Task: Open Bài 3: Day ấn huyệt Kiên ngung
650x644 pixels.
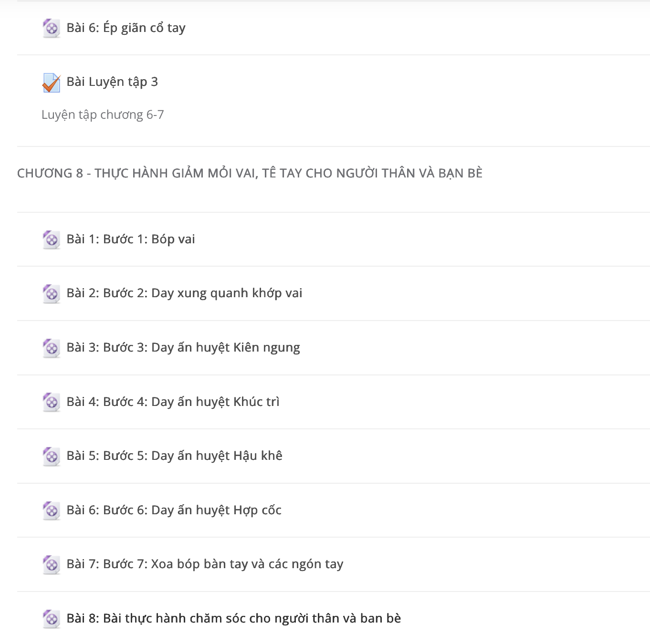Action: click(183, 348)
